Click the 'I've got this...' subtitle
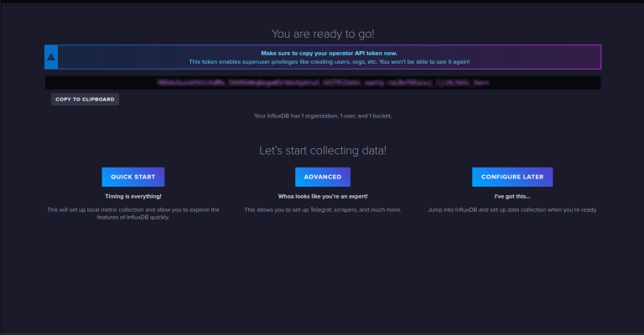 click(x=512, y=196)
